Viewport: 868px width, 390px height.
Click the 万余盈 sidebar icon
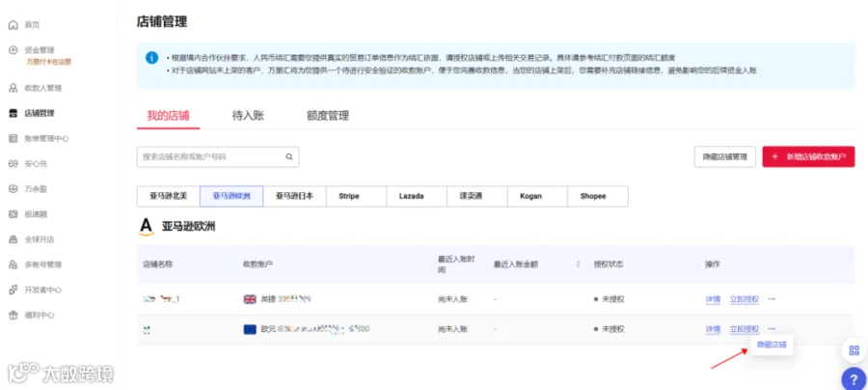click(x=14, y=189)
